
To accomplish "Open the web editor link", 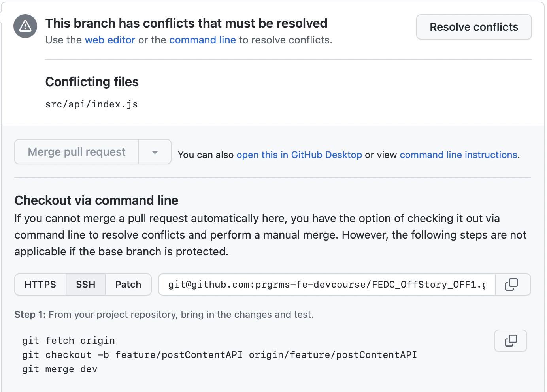I will [x=110, y=40].
